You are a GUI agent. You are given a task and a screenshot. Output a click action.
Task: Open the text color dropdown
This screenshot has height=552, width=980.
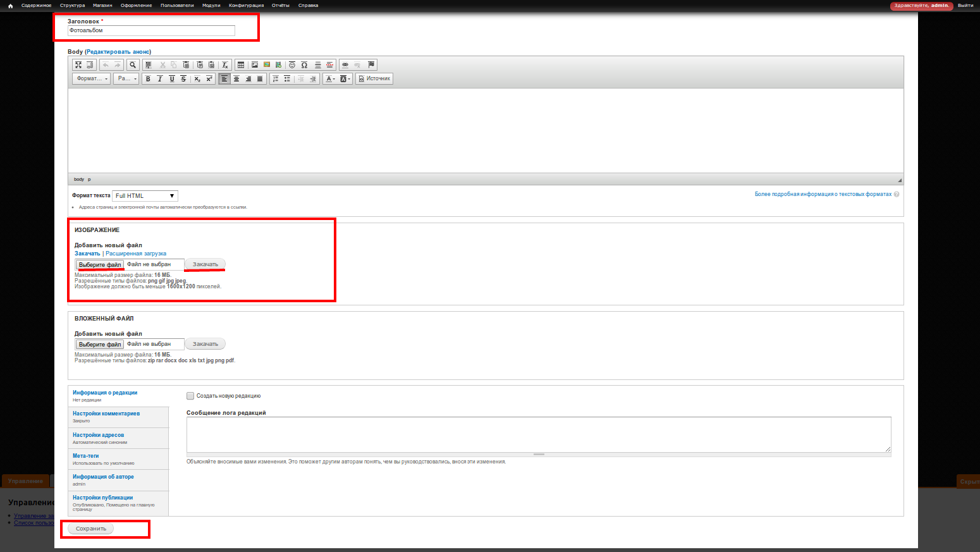click(330, 79)
